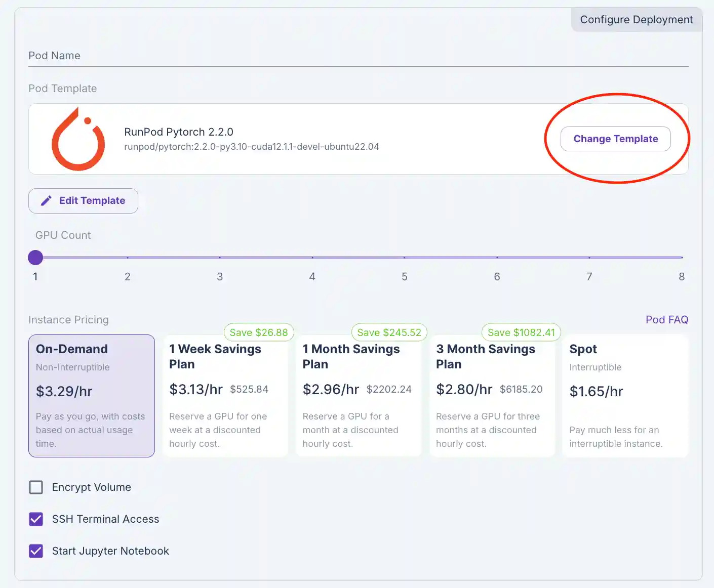Click the Change Template button
This screenshot has width=714, height=588.
point(615,139)
